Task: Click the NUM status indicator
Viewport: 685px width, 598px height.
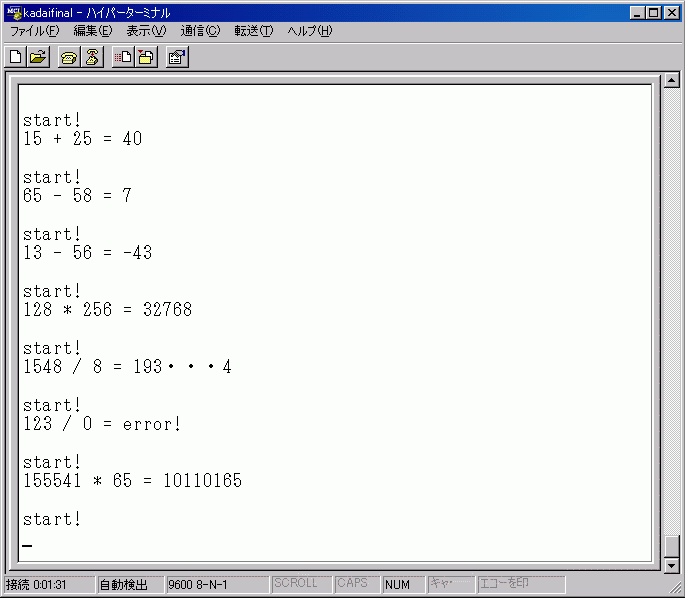Action: pyautogui.click(x=404, y=584)
